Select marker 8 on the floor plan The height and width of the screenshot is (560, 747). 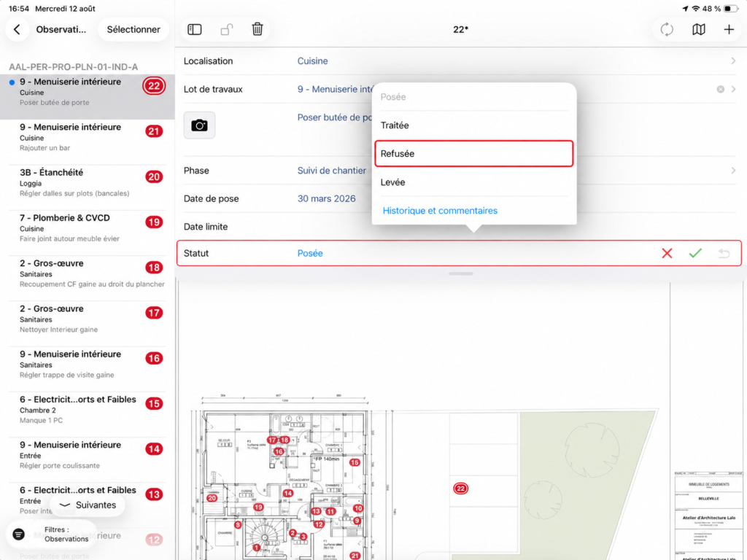[238, 525]
